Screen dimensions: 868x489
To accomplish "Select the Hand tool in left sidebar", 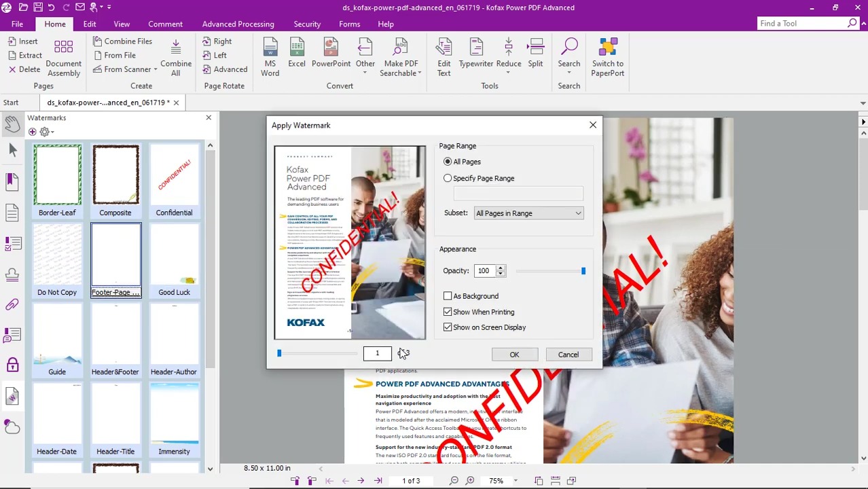I will point(12,123).
